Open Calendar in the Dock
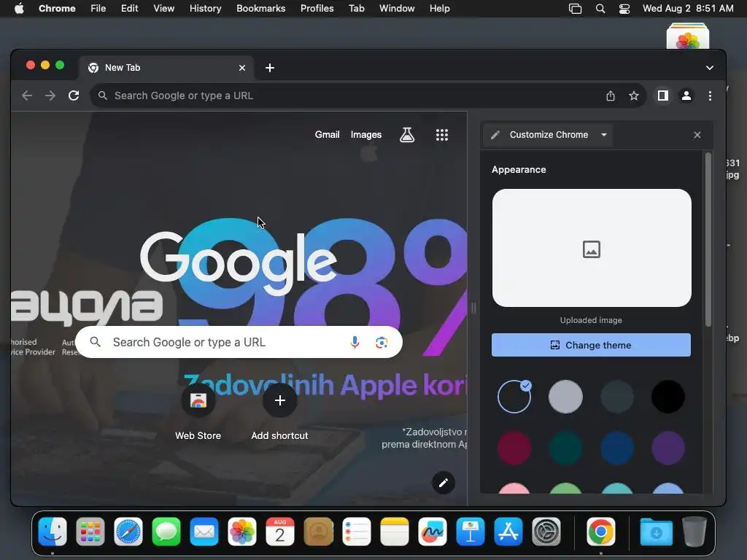Viewport: 747px width, 560px height. click(280, 532)
